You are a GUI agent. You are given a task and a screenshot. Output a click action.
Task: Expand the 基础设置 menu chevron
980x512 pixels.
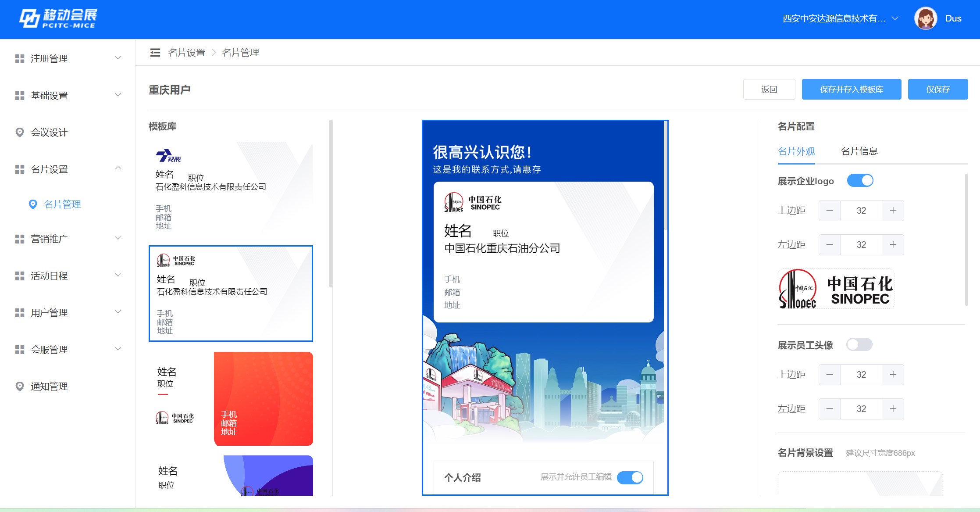pos(118,95)
